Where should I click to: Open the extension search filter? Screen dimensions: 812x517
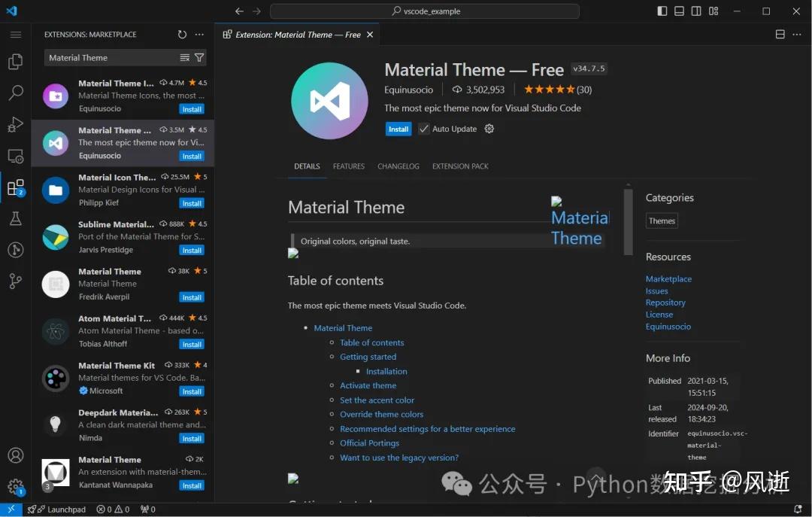pos(199,57)
